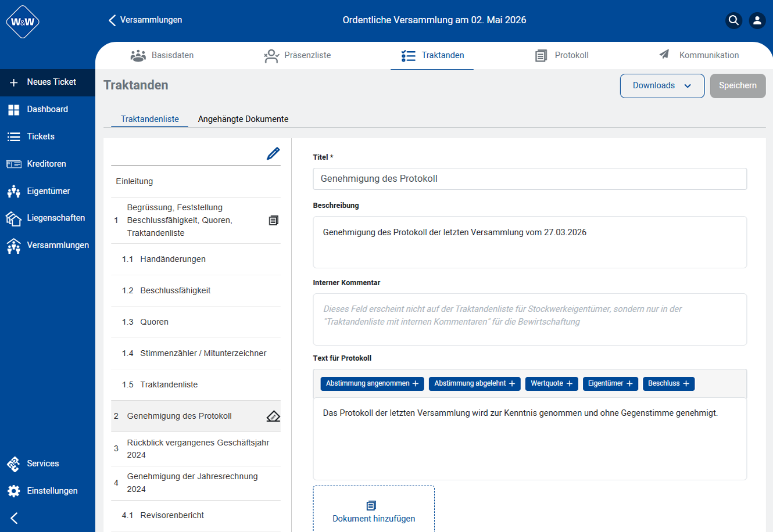Click the search magnifier icon in header
This screenshot has height=532, width=773.
point(733,20)
